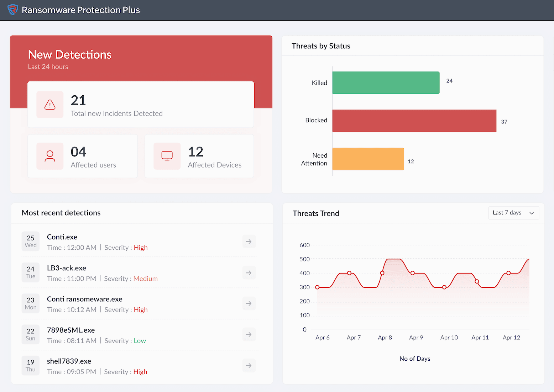Open the New Detections panel
Screen dimensions: 554x392
[70, 54]
